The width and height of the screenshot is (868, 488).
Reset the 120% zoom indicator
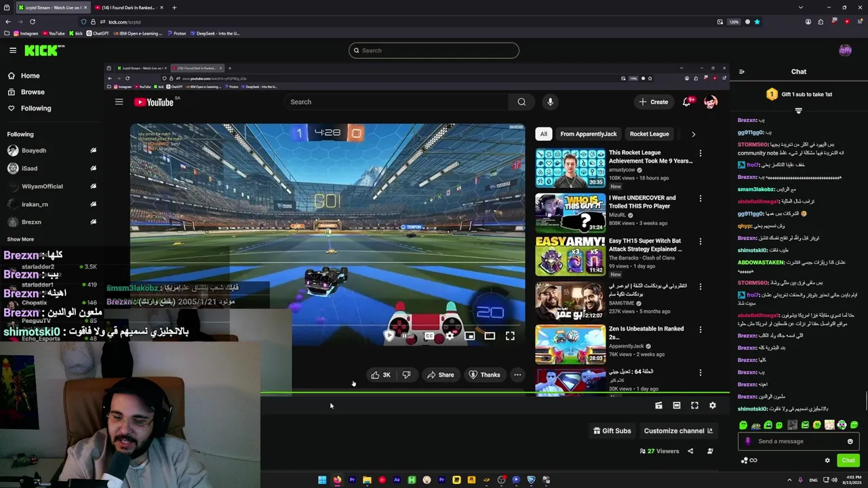pyautogui.click(x=734, y=22)
